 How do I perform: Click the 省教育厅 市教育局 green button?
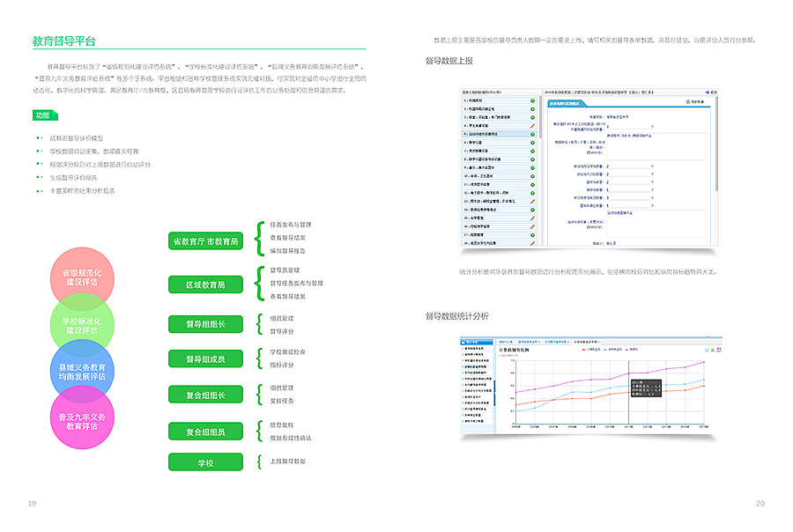[x=205, y=241]
